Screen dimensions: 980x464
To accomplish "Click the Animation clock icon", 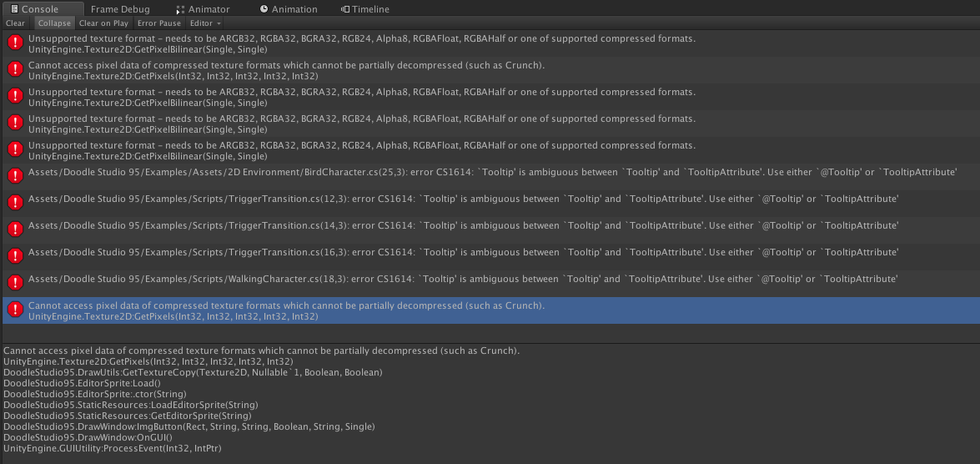I will point(264,9).
